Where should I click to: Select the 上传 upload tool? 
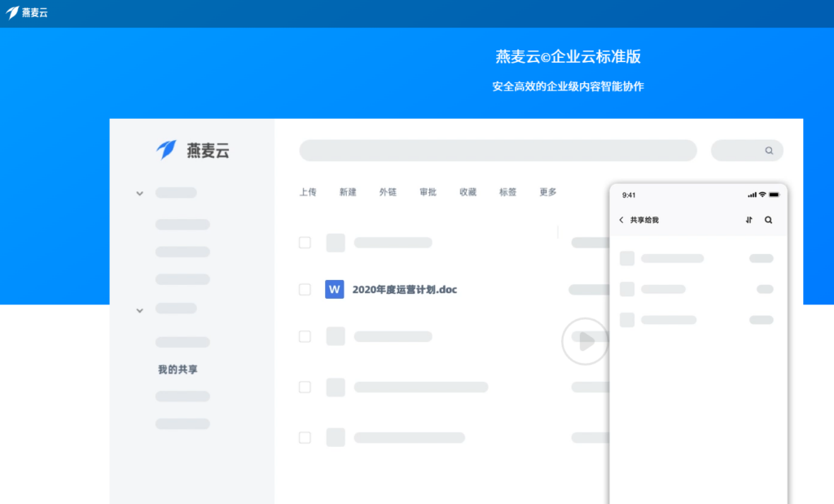[308, 192]
